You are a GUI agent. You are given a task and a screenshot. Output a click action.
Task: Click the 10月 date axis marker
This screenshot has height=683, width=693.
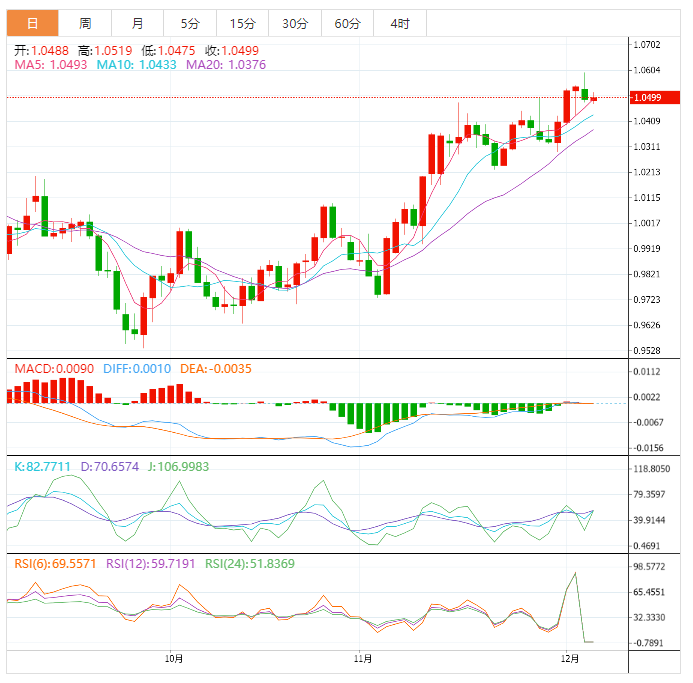(173, 659)
